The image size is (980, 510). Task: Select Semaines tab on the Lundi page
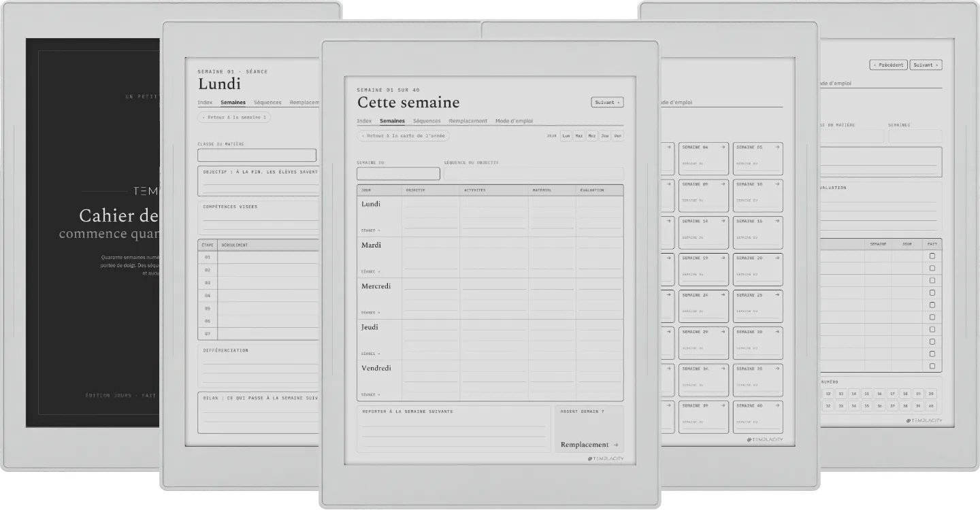233,103
